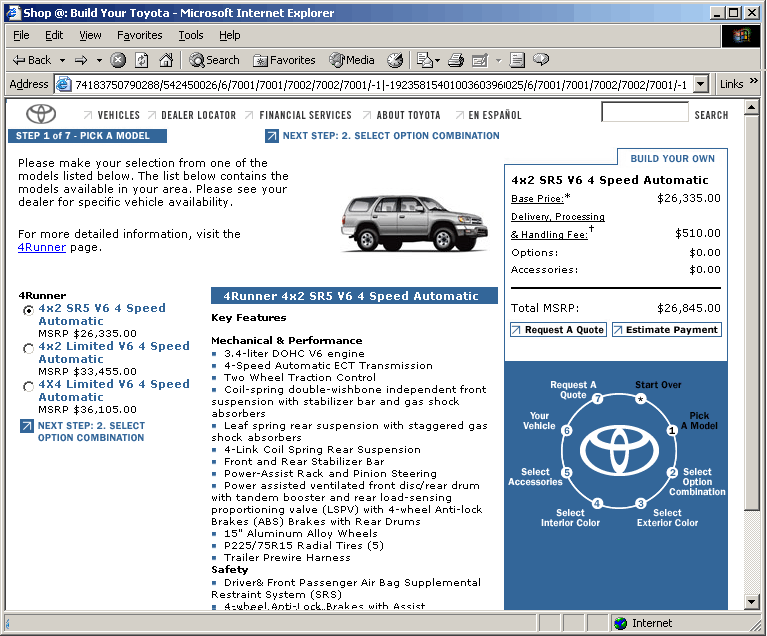Open the Dealer Locator navigation link
The image size is (767, 636).
[x=199, y=115]
